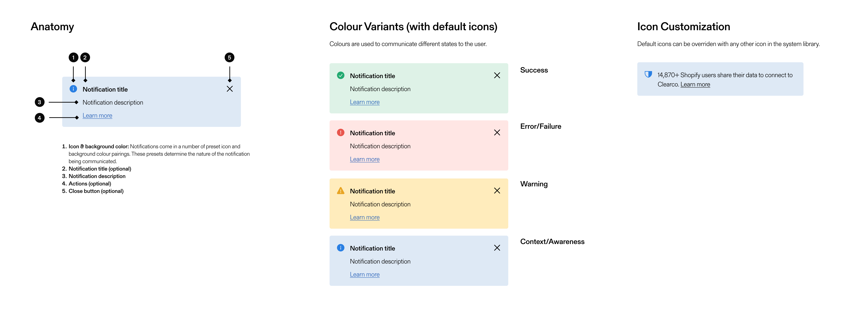Click the black number 1 annotation marker
The height and width of the screenshot is (310, 868).
click(x=73, y=57)
